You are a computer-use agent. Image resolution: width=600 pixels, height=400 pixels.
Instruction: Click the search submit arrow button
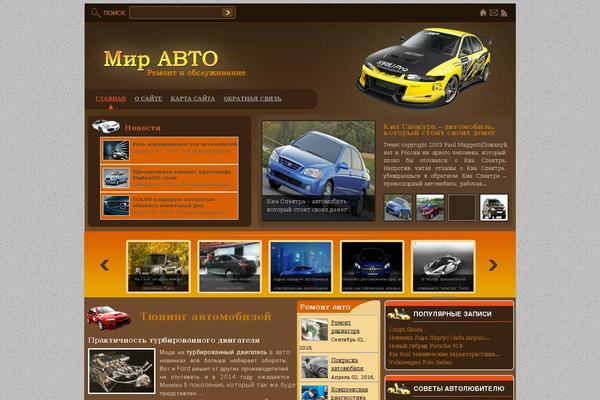click(x=227, y=13)
